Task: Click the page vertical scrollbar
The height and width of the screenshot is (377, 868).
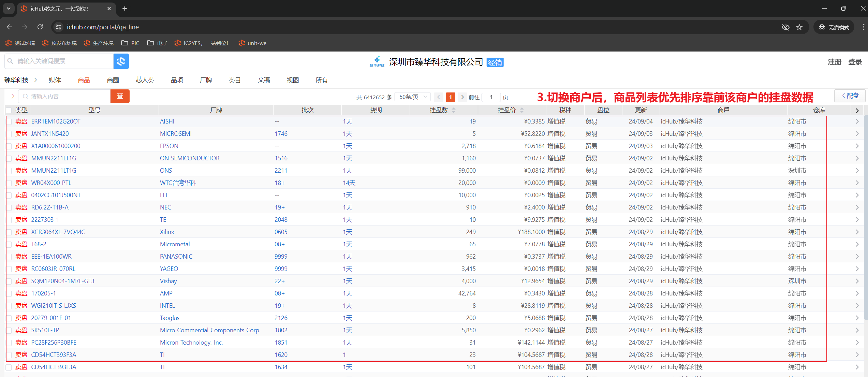Action: pos(866,218)
